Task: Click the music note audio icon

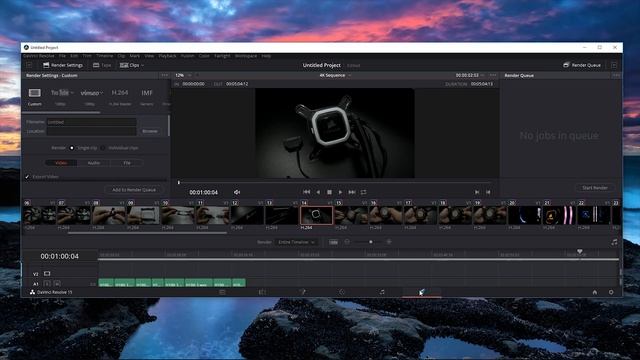Action: click(614, 242)
